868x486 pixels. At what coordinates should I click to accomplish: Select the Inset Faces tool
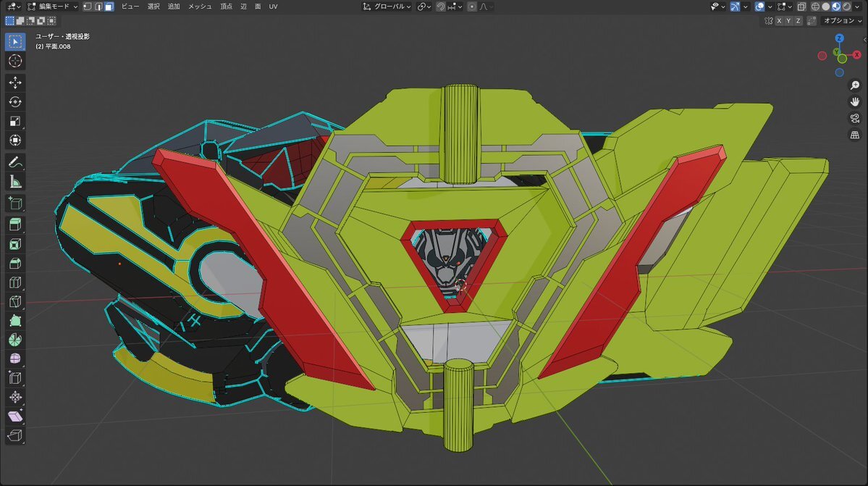click(15, 244)
